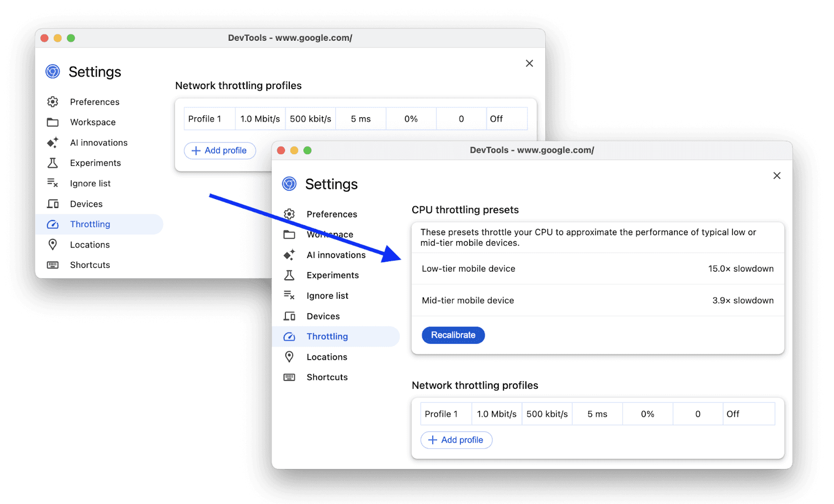This screenshot has width=834, height=504.
Task: Select the Locations pin icon
Action: click(290, 357)
